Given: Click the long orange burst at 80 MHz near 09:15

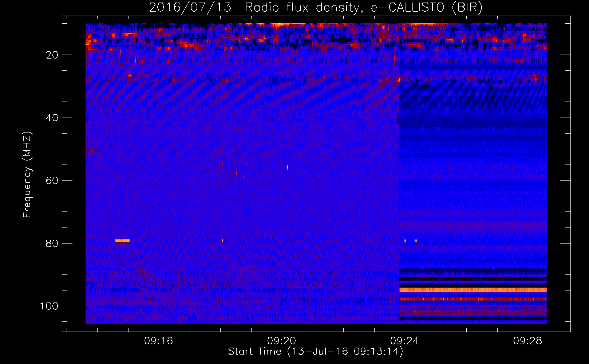Looking at the screenshot, I should click(x=122, y=241).
